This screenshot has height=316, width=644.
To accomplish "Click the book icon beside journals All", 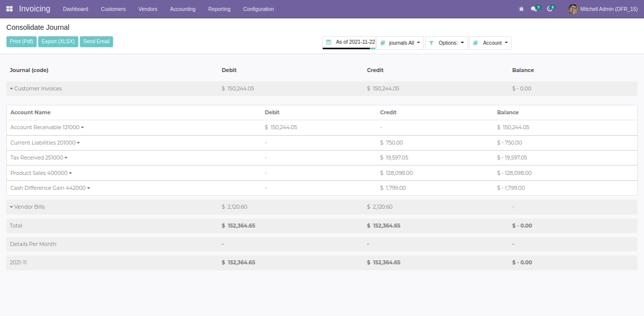I will [383, 43].
